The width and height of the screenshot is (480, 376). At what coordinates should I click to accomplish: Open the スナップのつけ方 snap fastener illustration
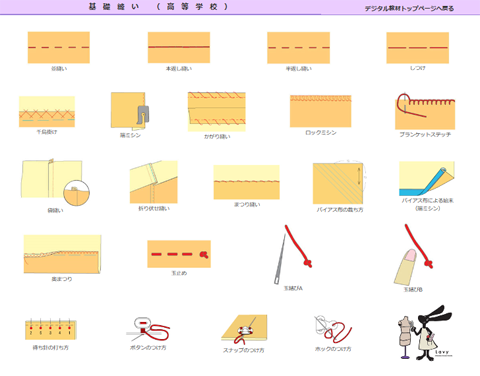click(x=244, y=330)
